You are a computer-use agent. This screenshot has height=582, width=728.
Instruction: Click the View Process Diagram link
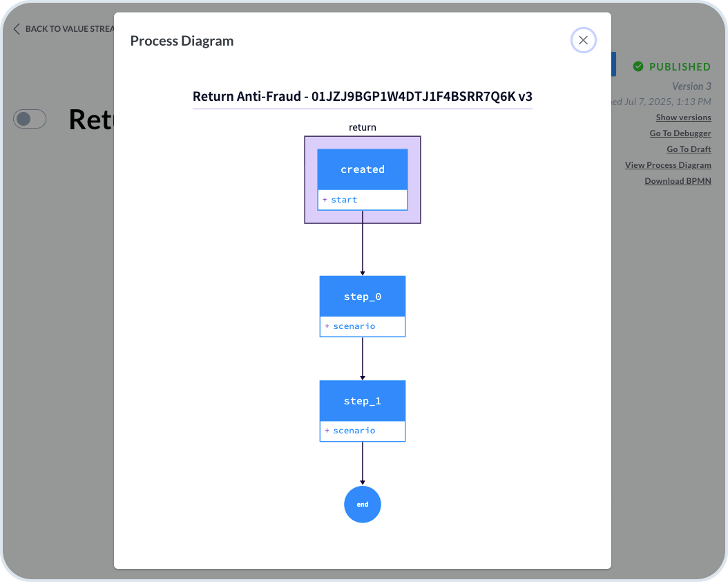point(667,165)
